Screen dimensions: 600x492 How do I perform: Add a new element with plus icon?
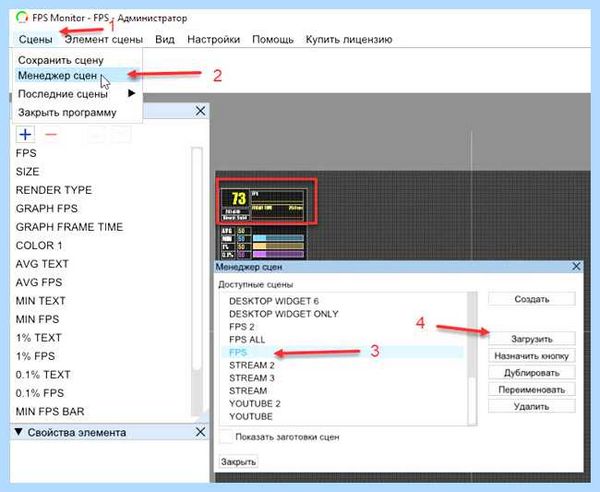[x=25, y=134]
